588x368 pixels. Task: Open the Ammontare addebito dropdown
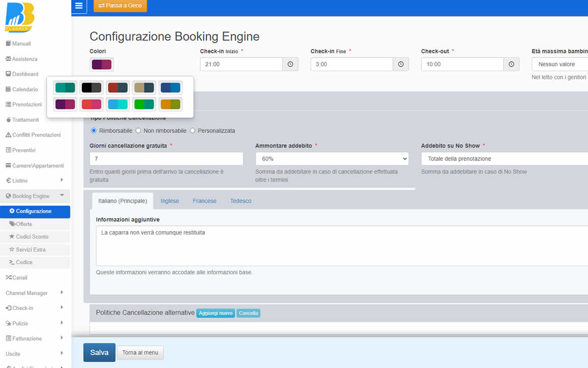pyautogui.click(x=332, y=158)
